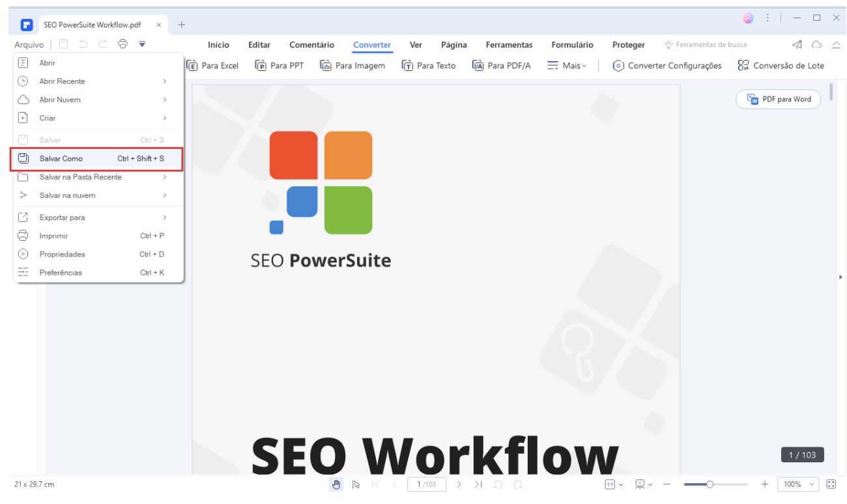
Task: Click the PDFelement app logo icon
Action: pyautogui.click(x=26, y=25)
